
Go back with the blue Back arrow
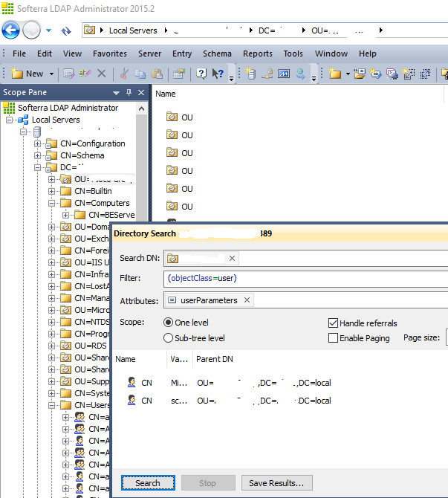11,30
